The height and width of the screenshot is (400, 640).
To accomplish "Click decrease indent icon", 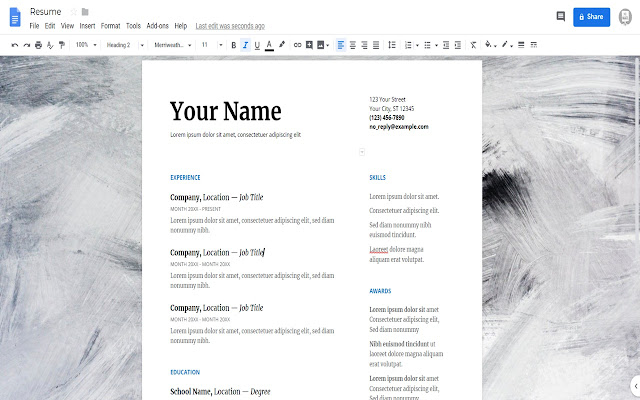I will coord(446,45).
